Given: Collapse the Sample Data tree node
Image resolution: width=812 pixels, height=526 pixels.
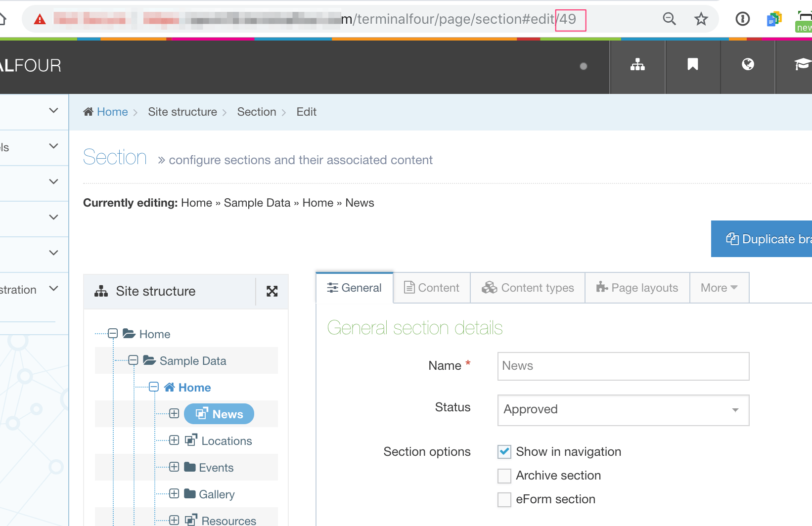Looking at the screenshot, I should tap(133, 360).
